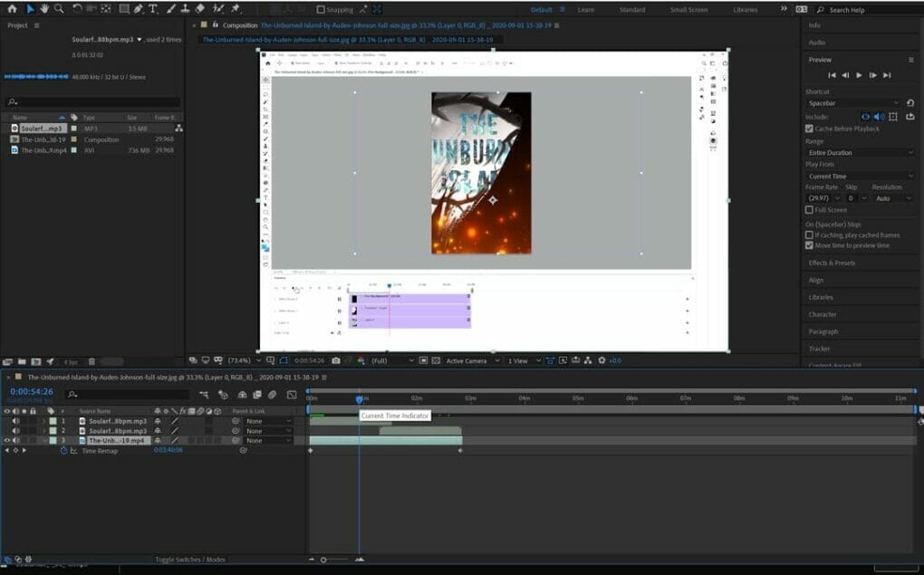Click the Home icon in toolbar

click(12, 8)
